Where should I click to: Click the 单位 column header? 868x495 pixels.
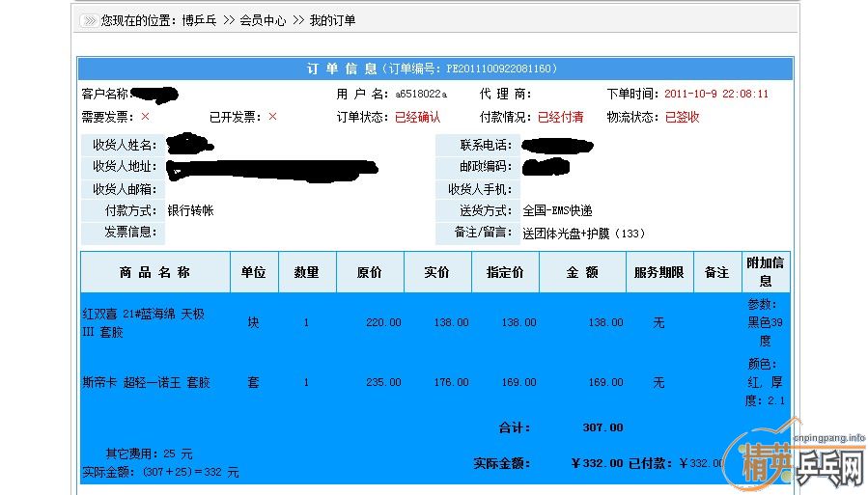pos(254,272)
